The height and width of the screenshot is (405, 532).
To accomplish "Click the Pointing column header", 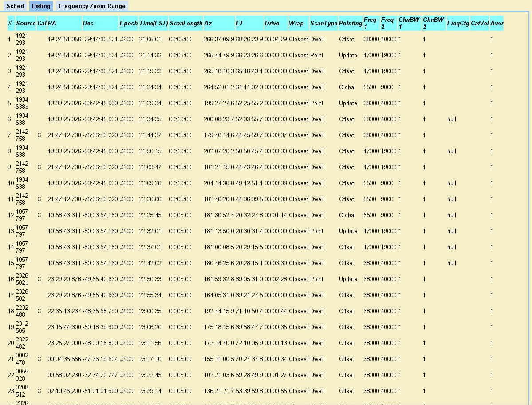I will coord(350,23).
